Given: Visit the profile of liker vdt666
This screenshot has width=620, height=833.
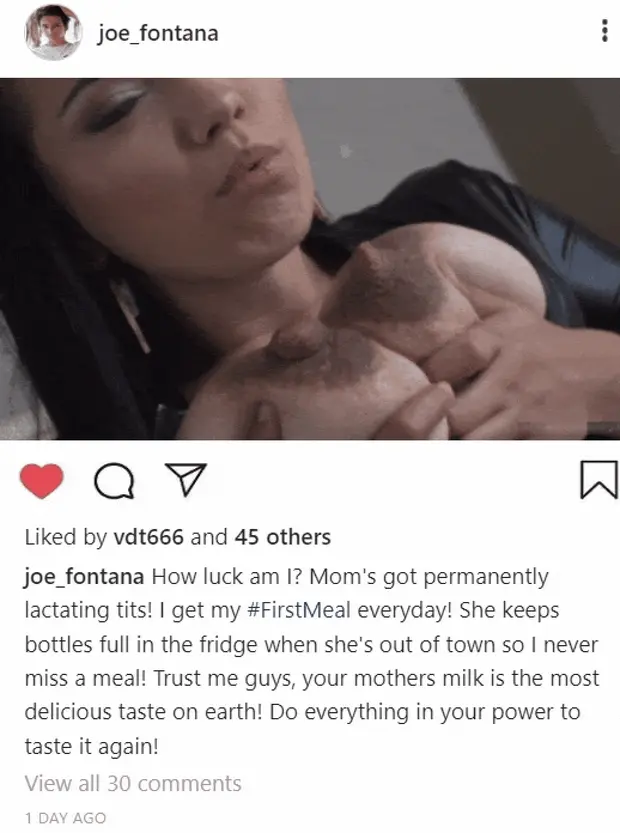Looking at the screenshot, I should coord(149,537).
